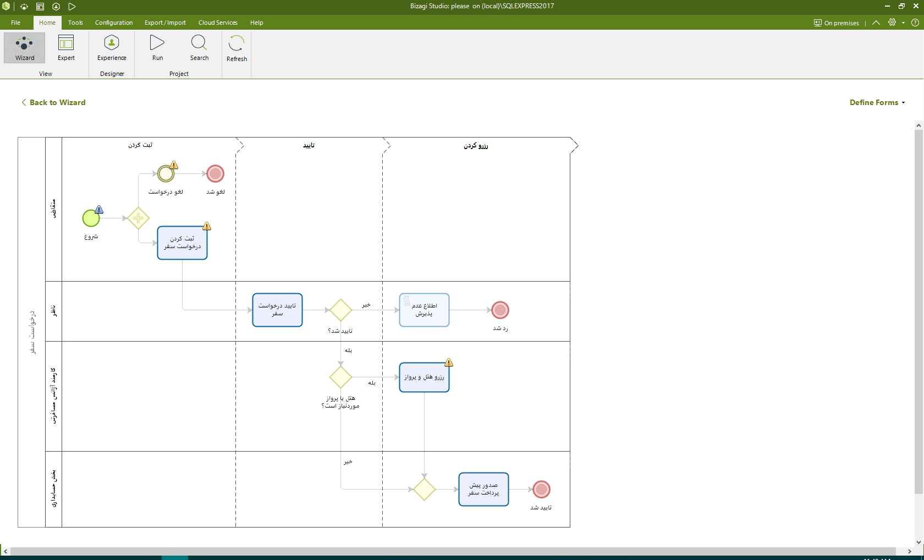
Task: Open the Cloud Services tab
Action: (x=218, y=23)
